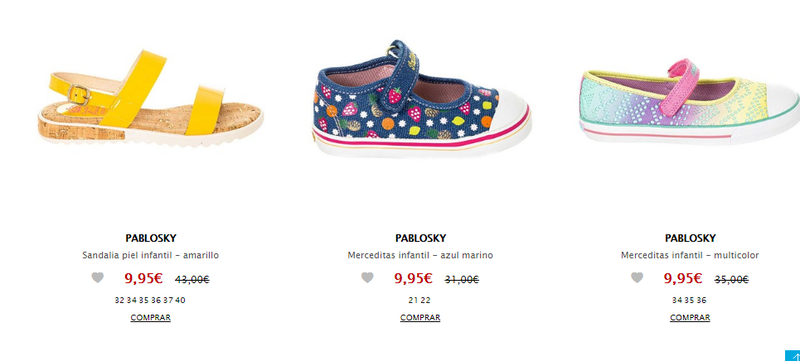This screenshot has height=361, width=800.
Task: Open the yellow sandal product image
Action: coord(151,98)
